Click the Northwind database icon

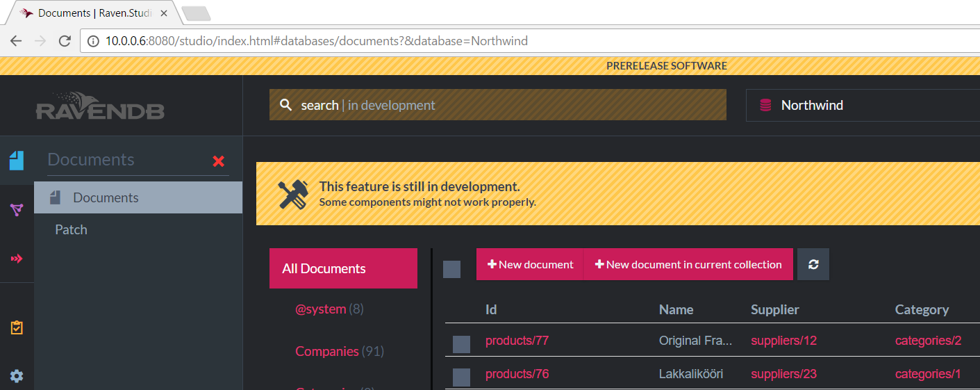(x=765, y=105)
